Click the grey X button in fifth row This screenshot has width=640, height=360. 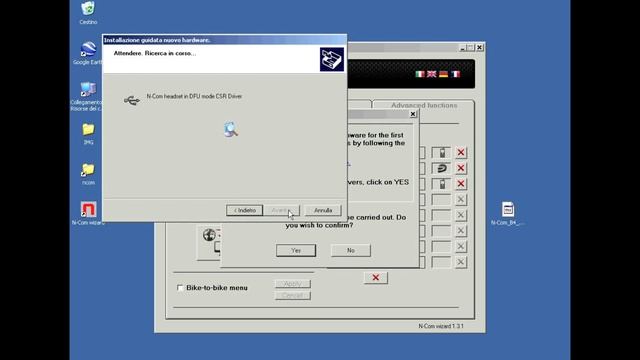click(461, 215)
